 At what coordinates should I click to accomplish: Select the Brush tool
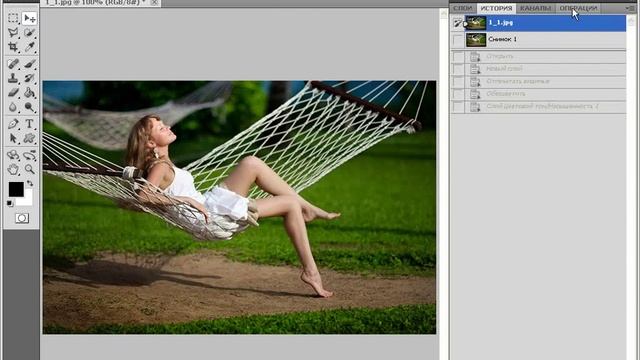click(x=29, y=64)
